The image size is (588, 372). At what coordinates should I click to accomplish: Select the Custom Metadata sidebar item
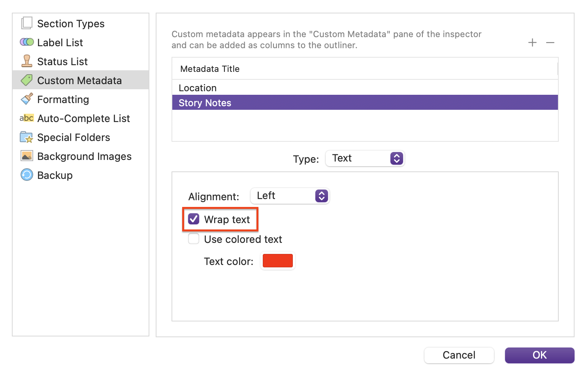pos(81,80)
